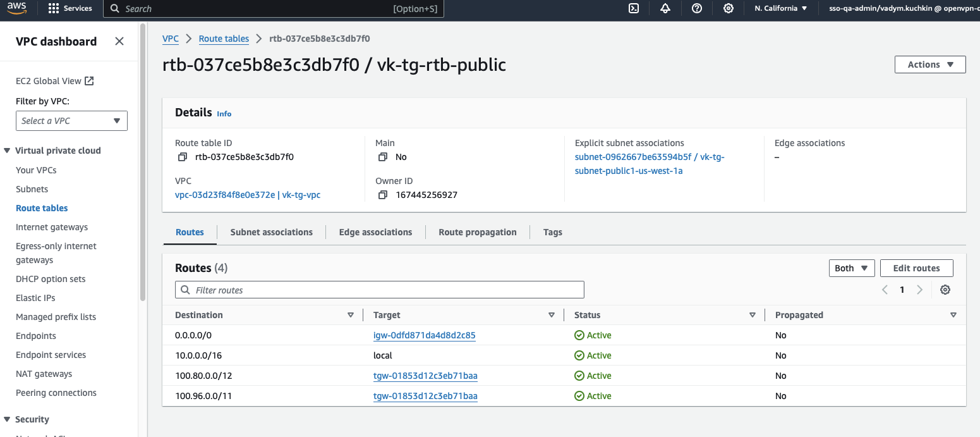980x437 pixels.
Task: Click the Edit routes button
Action: (x=916, y=268)
